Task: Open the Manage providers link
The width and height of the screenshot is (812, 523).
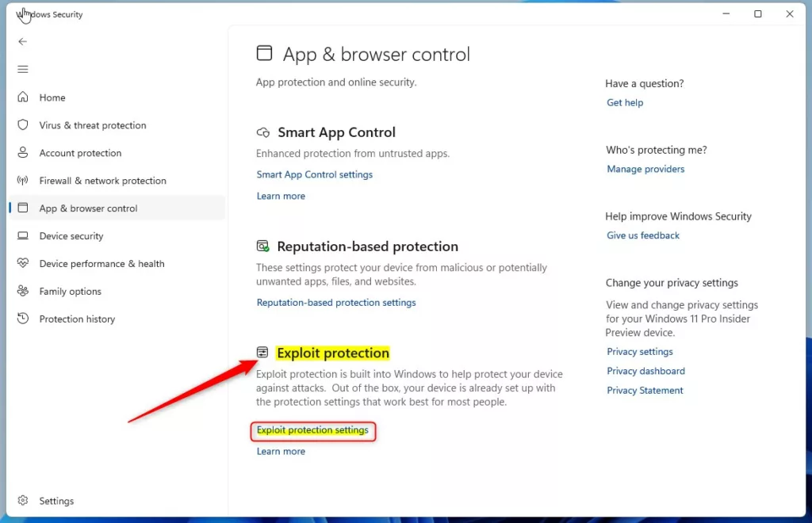Action: coord(645,169)
